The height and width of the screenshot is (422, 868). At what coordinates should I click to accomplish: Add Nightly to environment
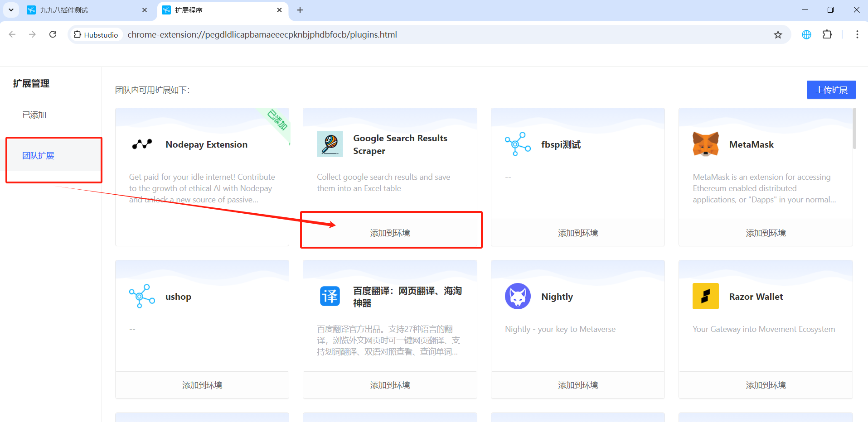(578, 385)
